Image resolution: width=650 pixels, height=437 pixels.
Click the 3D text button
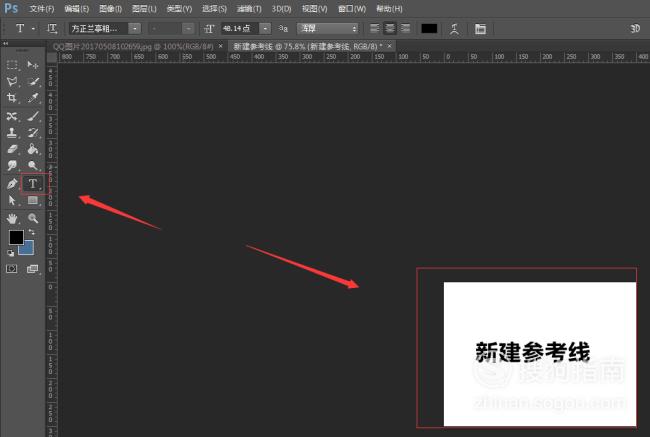point(635,28)
